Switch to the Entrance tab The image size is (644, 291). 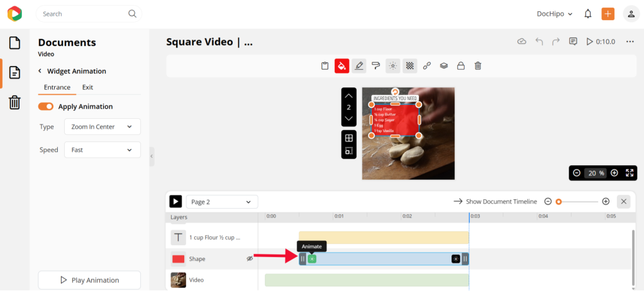coord(57,87)
